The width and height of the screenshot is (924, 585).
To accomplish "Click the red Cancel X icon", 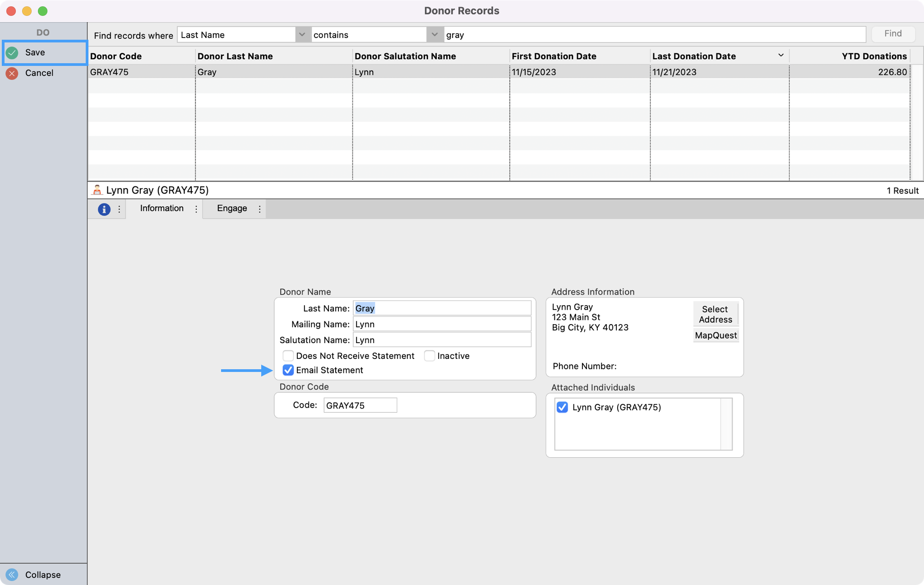I will click(x=12, y=73).
